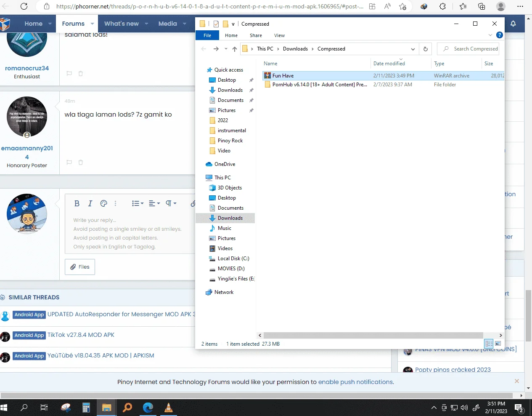Expand the Media dropdown arrow
Screen dimensions: 532x416
[x=185, y=24]
